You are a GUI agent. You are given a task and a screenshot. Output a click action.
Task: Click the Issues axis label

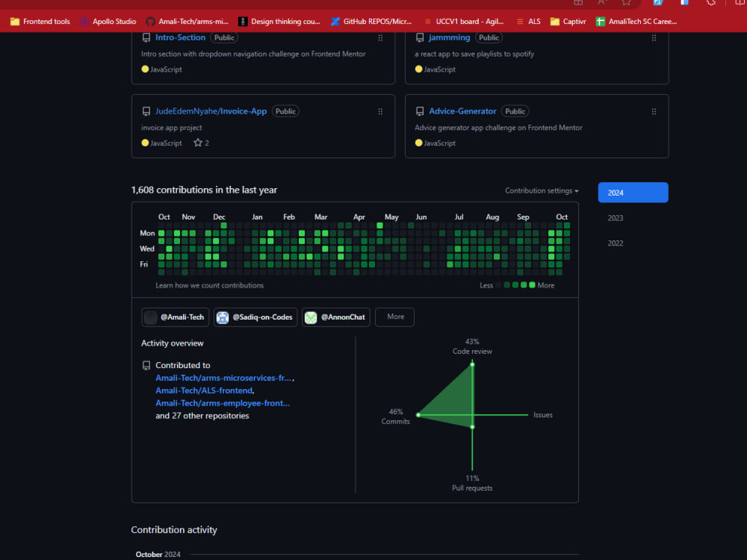click(542, 414)
